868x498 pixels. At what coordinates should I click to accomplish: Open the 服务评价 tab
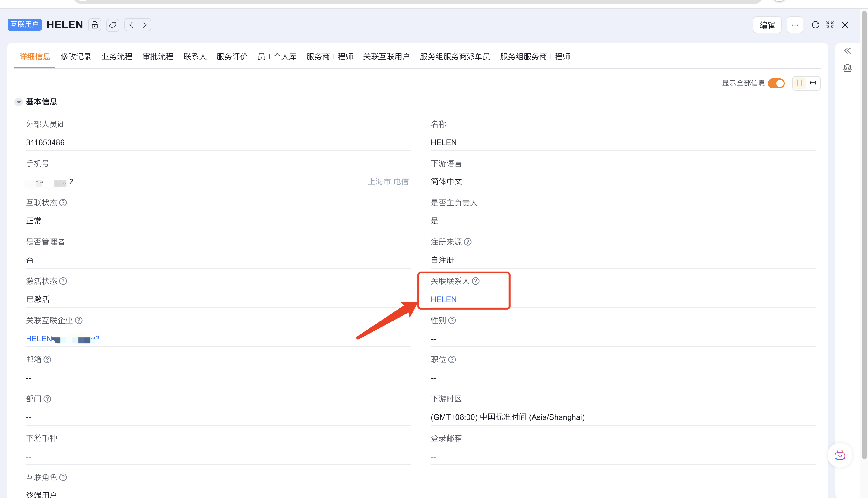pyautogui.click(x=232, y=56)
